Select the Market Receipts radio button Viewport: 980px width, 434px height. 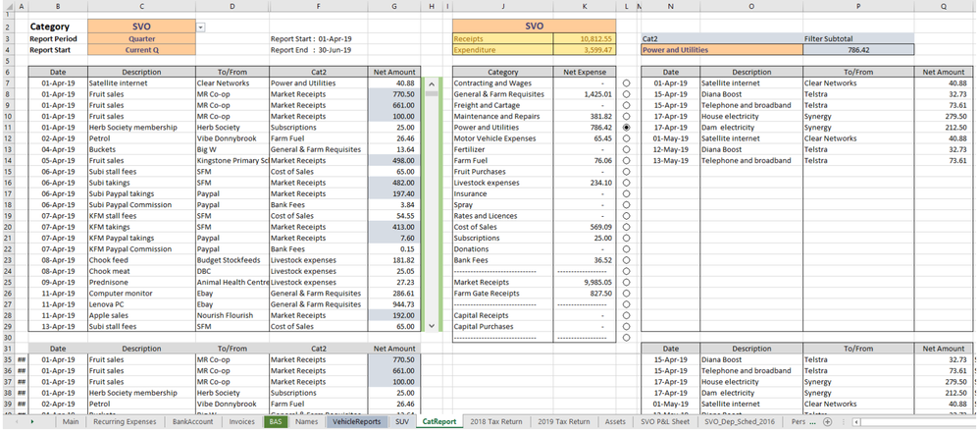tap(626, 282)
